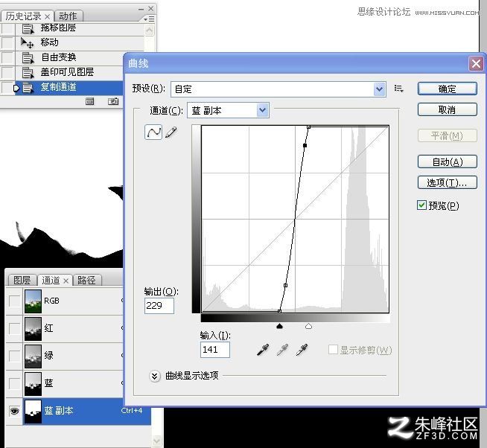This screenshot has width=487, height=448.
Task: Click the Input value field 141
Action: tap(215, 350)
